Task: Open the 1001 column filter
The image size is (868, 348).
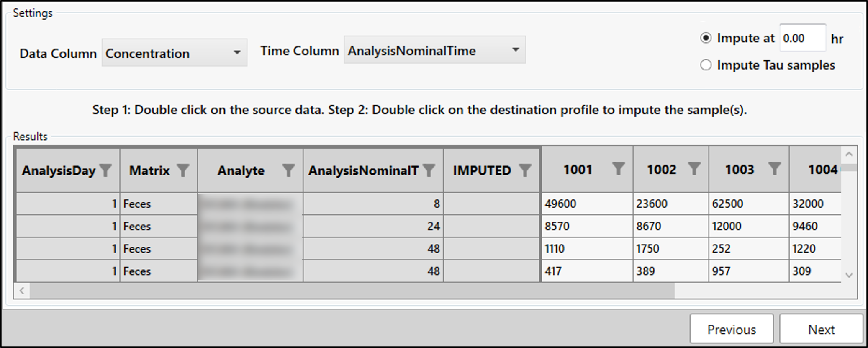Action: (x=618, y=169)
